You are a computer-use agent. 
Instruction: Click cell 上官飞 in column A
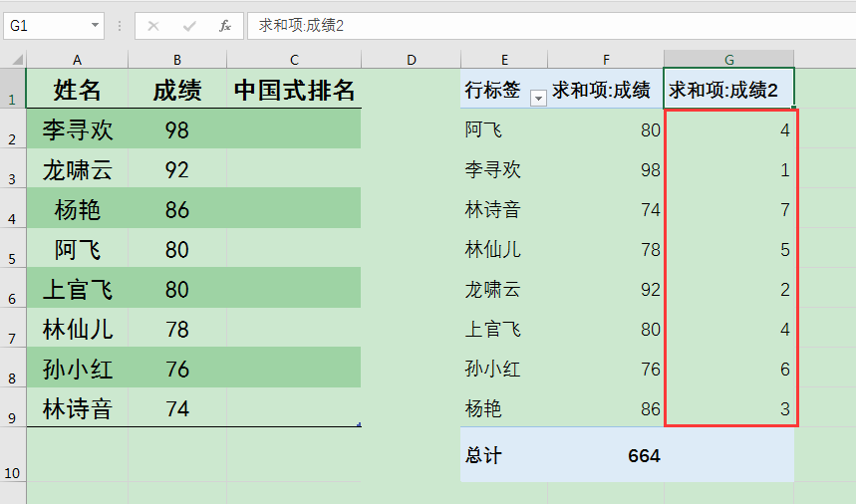[x=77, y=289]
